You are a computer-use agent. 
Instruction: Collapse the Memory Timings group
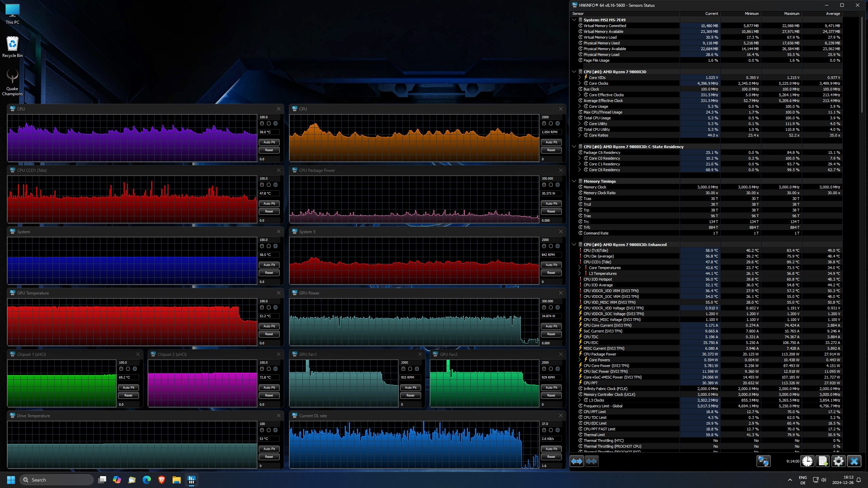pos(574,181)
